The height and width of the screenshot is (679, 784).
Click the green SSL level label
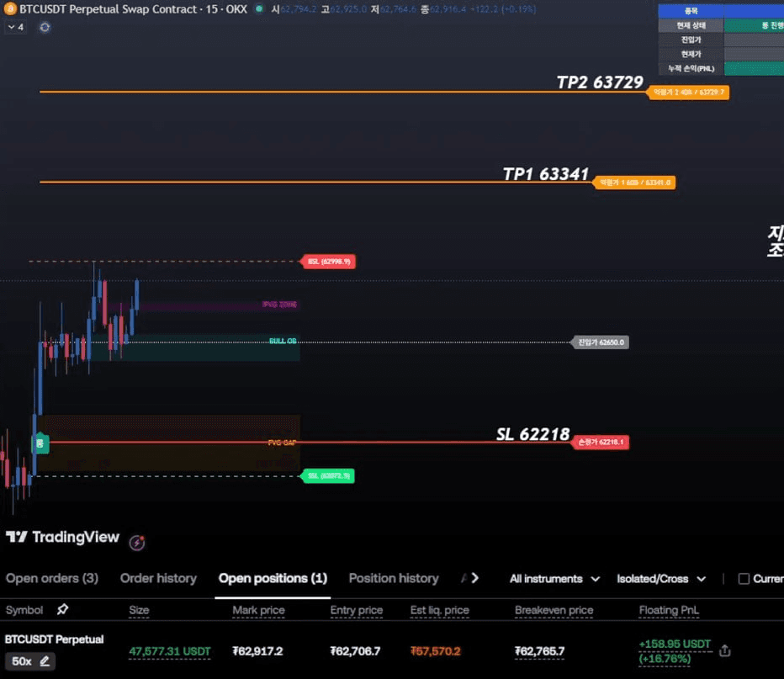[x=327, y=476]
